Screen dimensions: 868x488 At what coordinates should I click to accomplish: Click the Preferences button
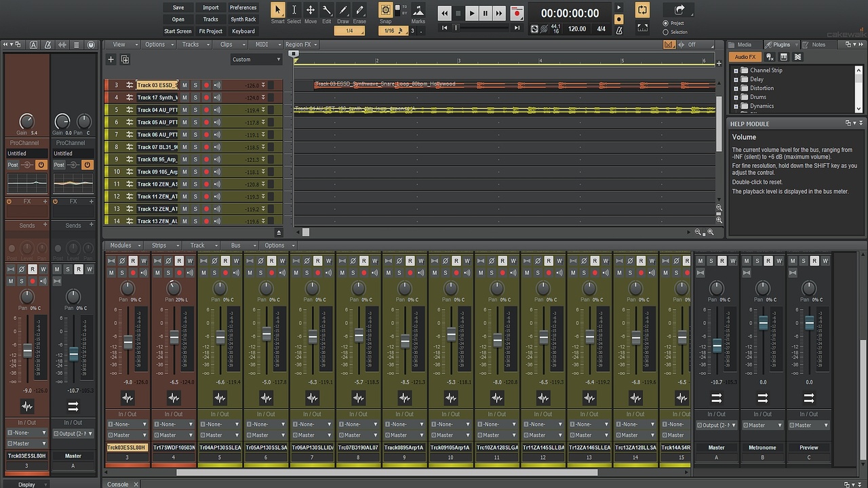point(243,7)
